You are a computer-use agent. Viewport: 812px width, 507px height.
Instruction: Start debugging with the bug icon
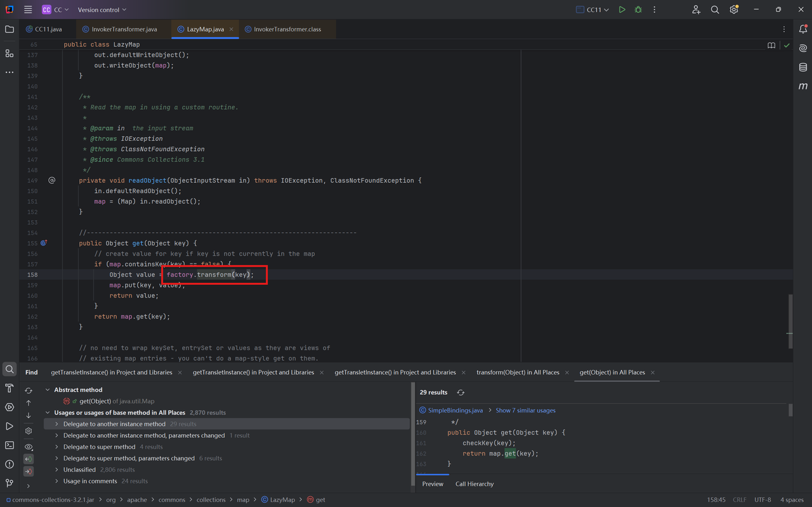[638, 10]
